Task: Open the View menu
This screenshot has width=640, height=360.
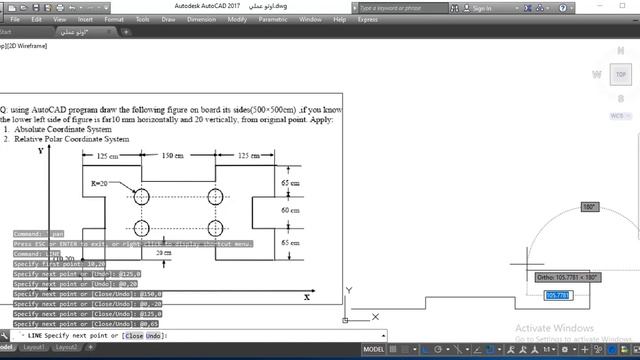Action: coord(59,19)
